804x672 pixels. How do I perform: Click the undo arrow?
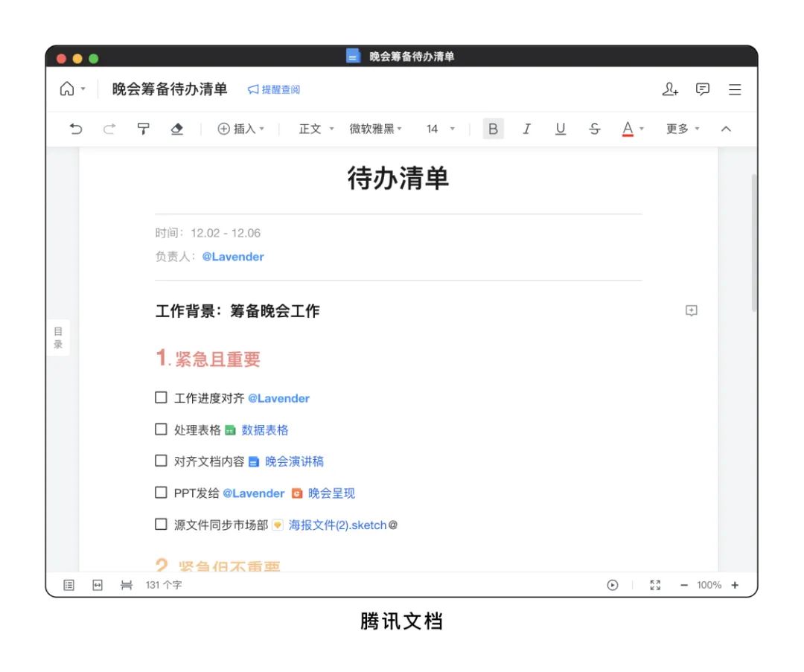click(76, 129)
